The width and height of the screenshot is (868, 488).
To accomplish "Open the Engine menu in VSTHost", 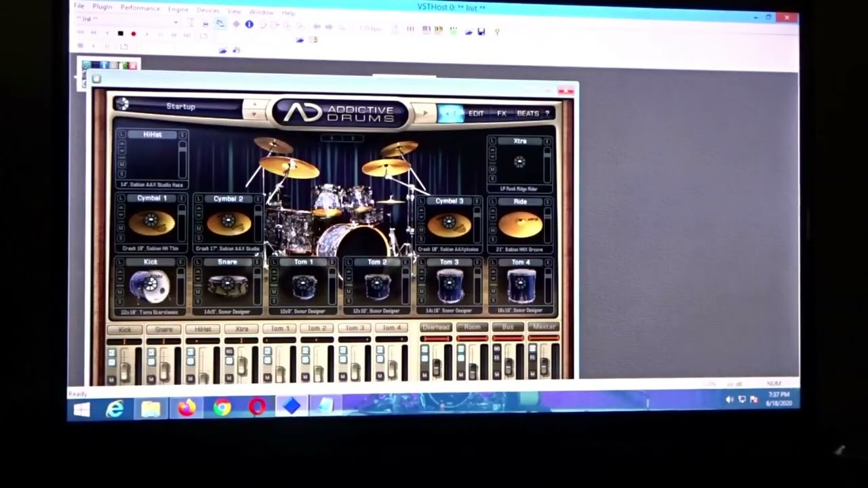I will (178, 9).
